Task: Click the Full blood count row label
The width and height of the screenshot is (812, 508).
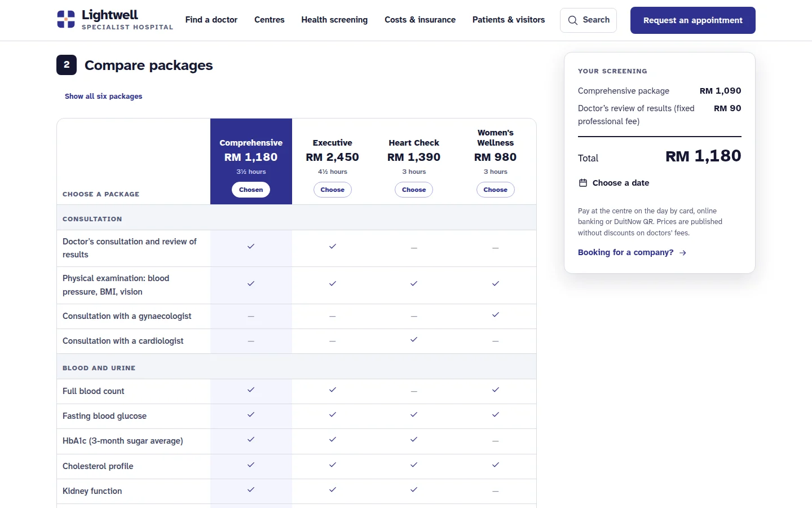Action: tap(94, 391)
